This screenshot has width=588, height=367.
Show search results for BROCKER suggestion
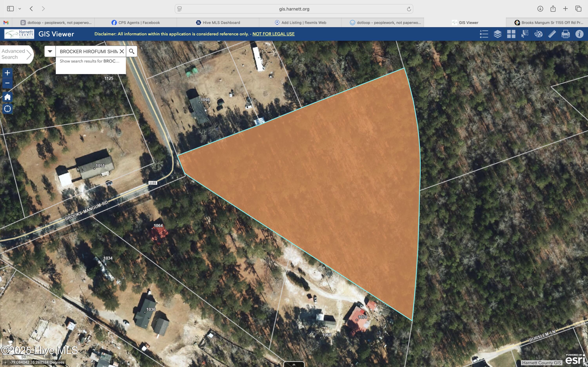90,61
